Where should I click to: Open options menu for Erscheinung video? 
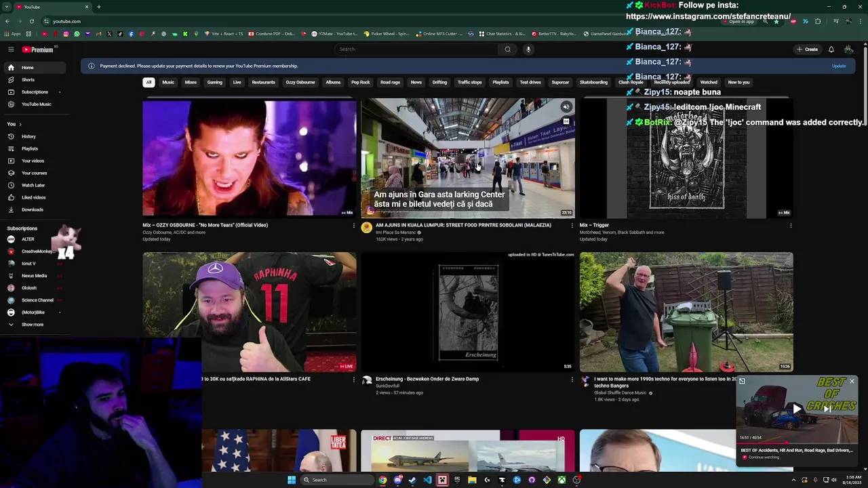tap(572, 380)
